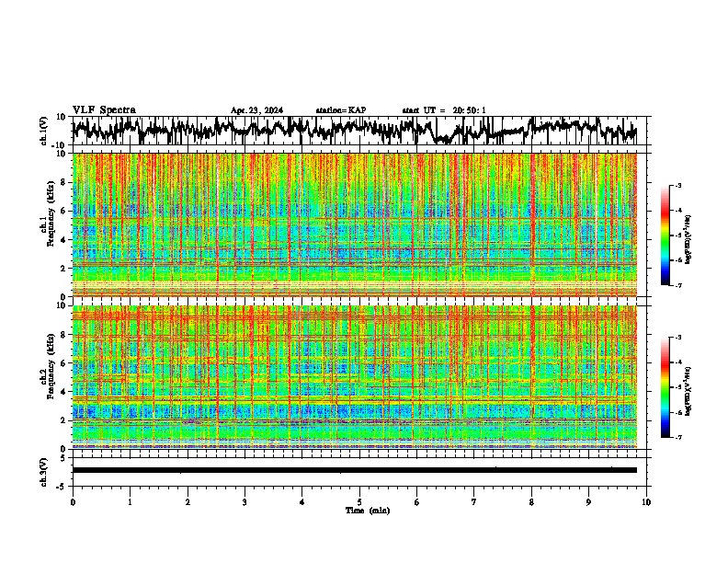728x563 pixels.
Task: Click the ch.1 PSD color scale bar
Action: (x=665, y=236)
